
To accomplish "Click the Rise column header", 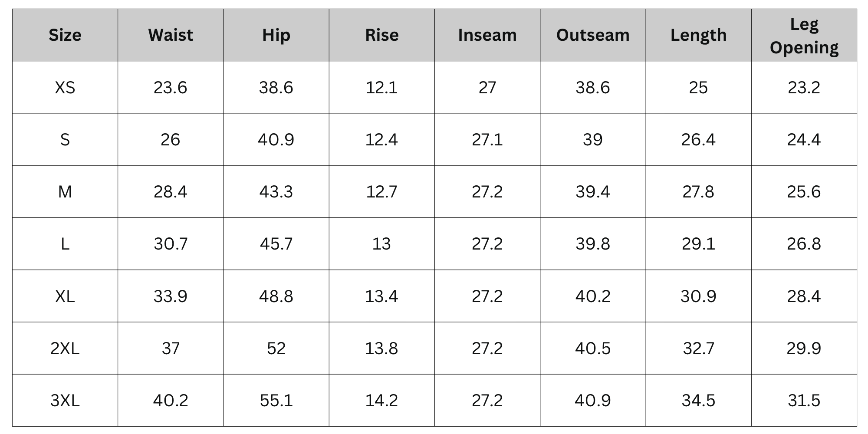I will click(x=381, y=35).
